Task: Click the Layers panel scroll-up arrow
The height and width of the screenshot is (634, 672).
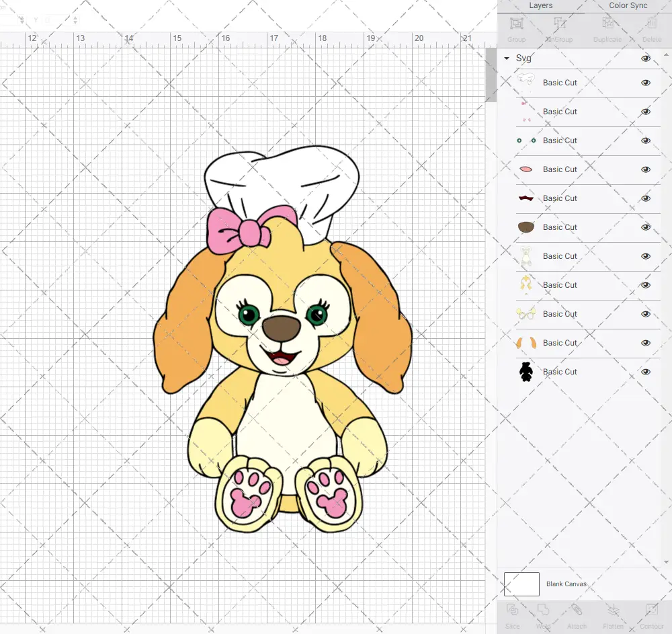Action: [665, 55]
